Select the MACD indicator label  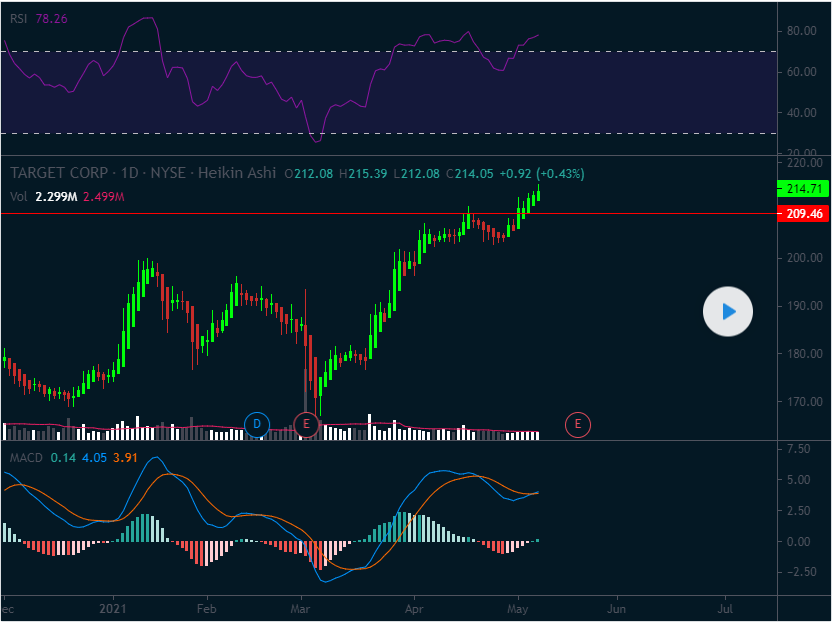point(26,458)
